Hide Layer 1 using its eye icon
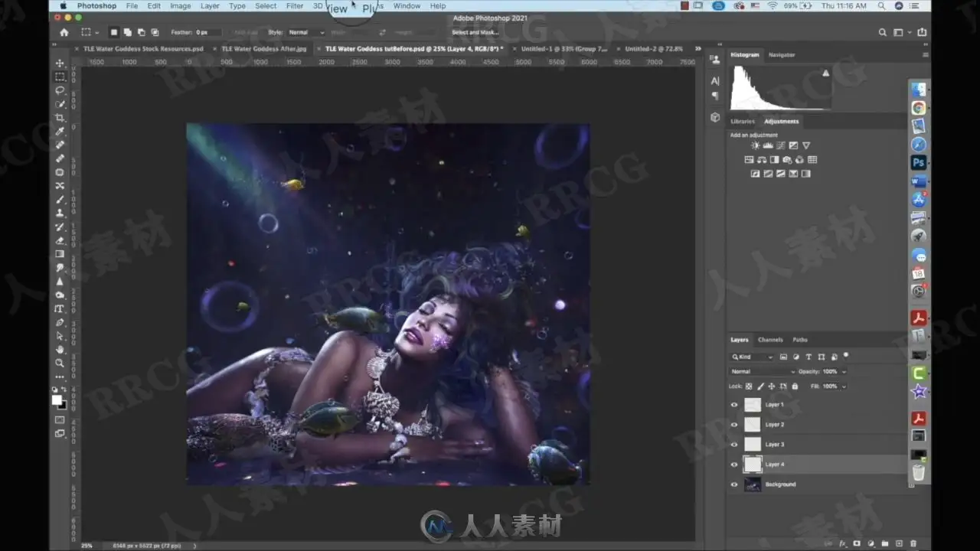This screenshot has width=980, height=551. tap(734, 405)
